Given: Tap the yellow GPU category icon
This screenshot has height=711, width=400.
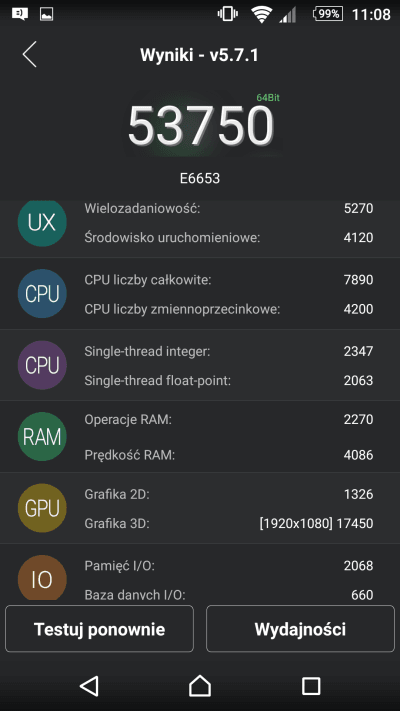Looking at the screenshot, I should pyautogui.click(x=42, y=508).
